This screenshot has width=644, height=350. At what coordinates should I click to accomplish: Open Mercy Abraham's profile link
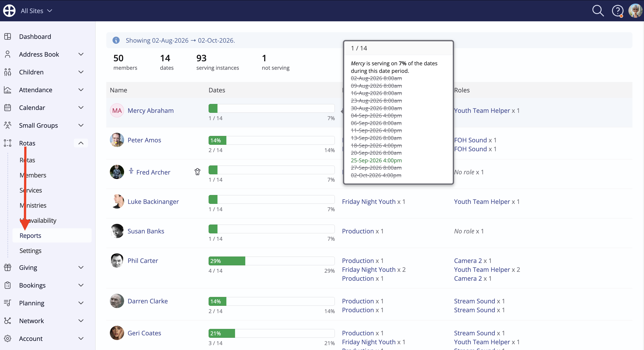151,110
